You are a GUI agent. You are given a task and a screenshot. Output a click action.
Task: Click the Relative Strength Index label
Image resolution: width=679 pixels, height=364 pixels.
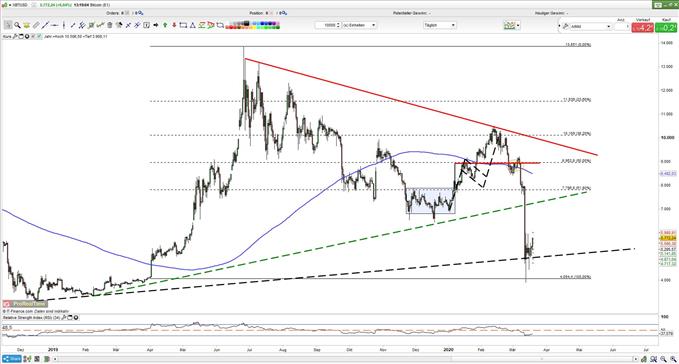31,318
